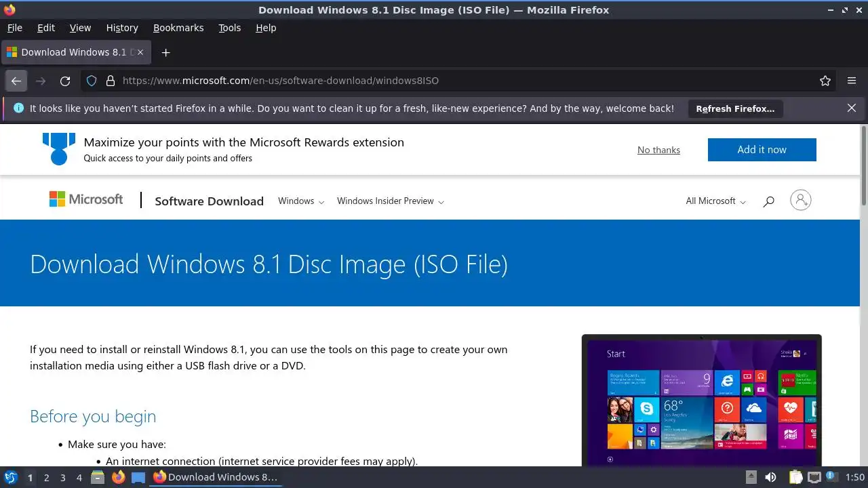Open the update notifier tray icon
Screen dimensions: 868x488
point(831,476)
